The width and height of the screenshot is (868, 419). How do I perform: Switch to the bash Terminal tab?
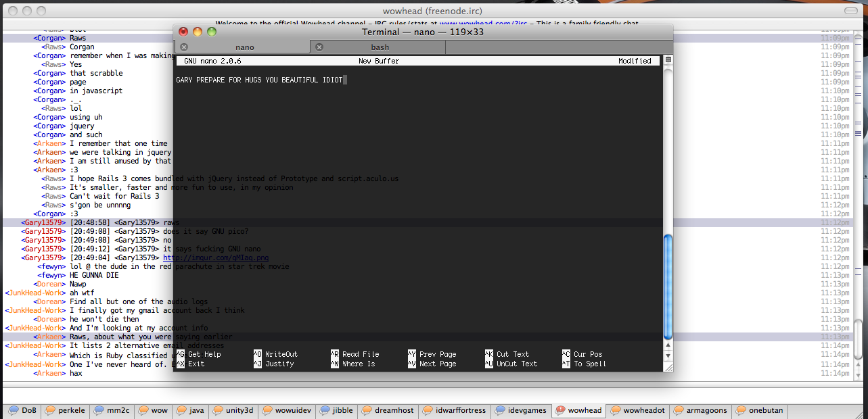click(380, 47)
